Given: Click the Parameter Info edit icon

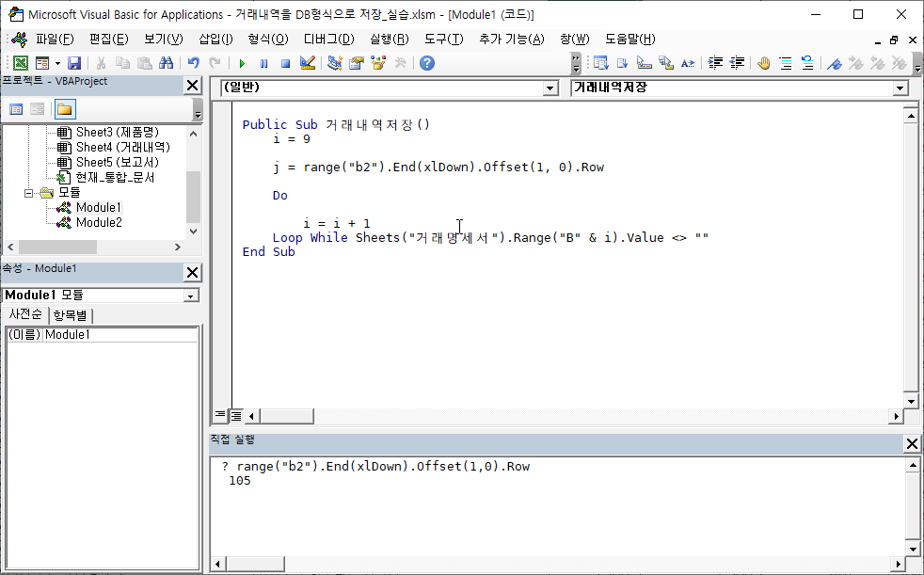Looking at the screenshot, I should pyautogui.click(x=666, y=63).
